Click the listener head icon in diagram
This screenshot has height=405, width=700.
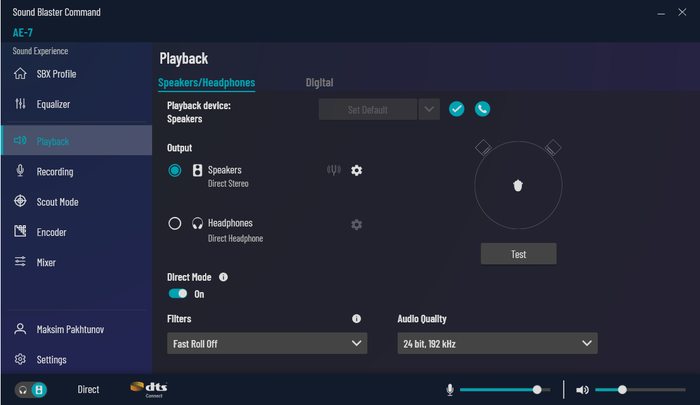click(517, 185)
